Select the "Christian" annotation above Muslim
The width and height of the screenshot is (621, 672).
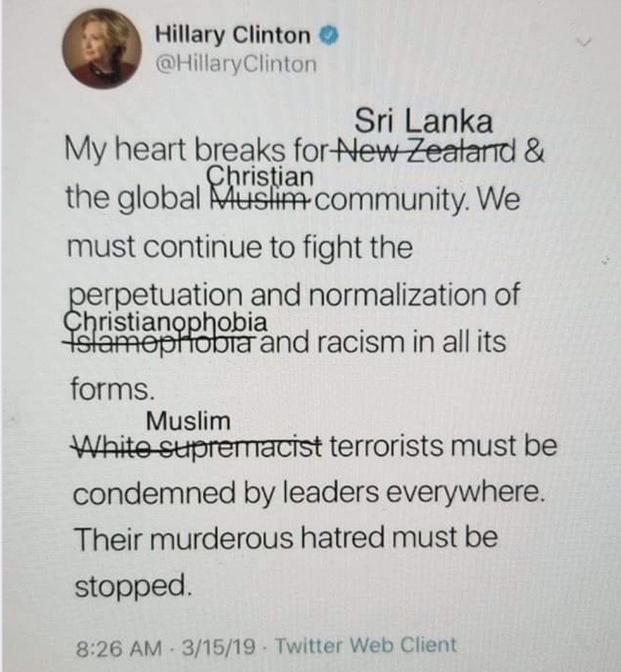[x=260, y=176]
